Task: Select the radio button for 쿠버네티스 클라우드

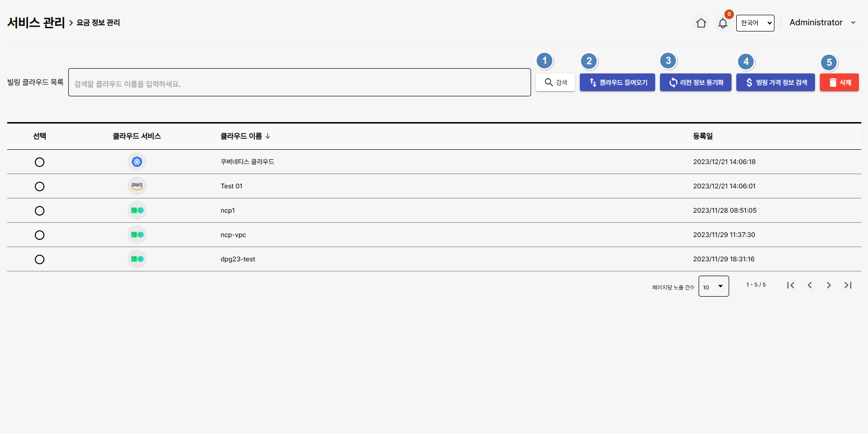Action: coord(40,162)
